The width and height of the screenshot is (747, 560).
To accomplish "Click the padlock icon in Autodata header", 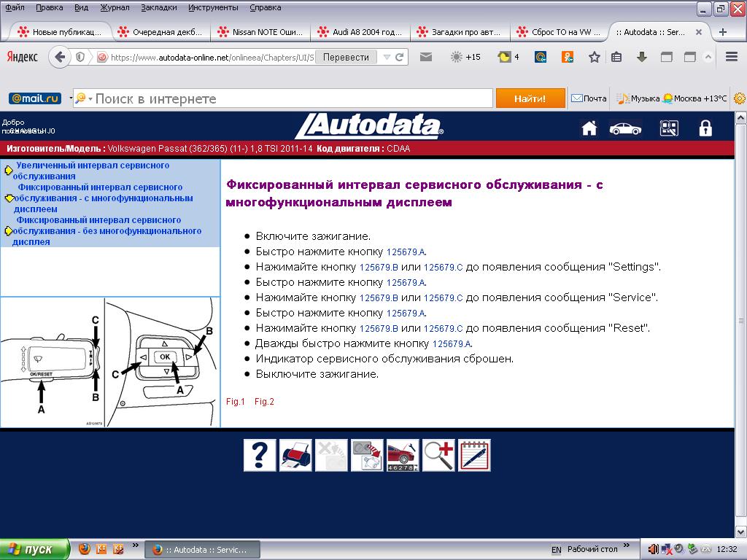I will [x=705, y=128].
